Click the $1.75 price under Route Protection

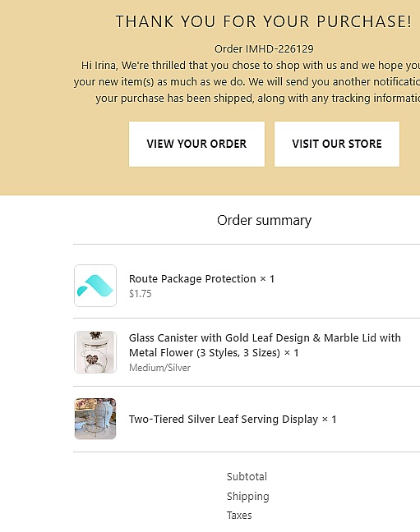[x=140, y=294]
